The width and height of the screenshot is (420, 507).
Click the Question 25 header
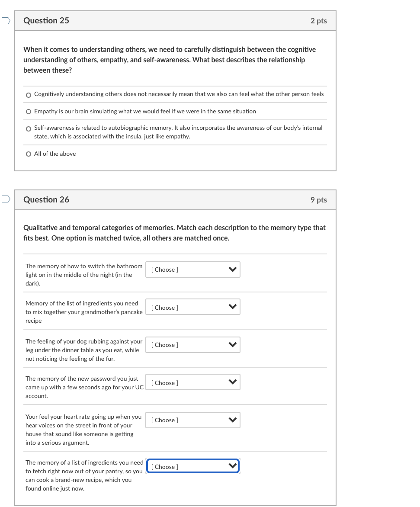[x=46, y=20]
